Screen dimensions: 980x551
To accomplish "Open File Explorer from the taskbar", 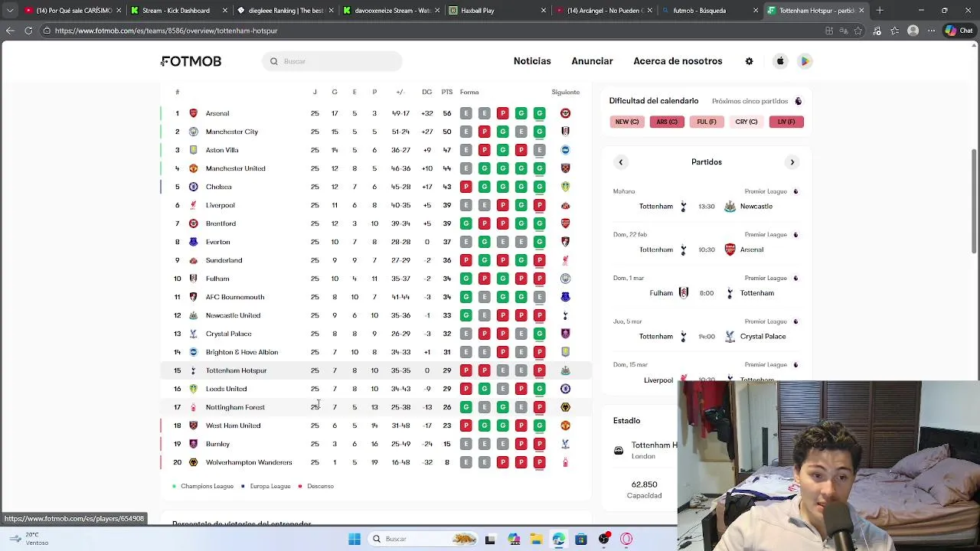I will point(536,539).
